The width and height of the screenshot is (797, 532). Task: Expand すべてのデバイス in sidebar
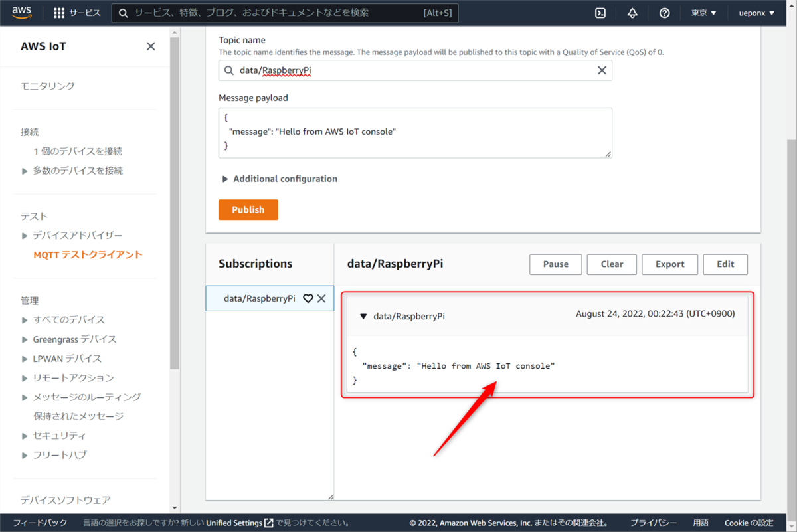click(25, 320)
